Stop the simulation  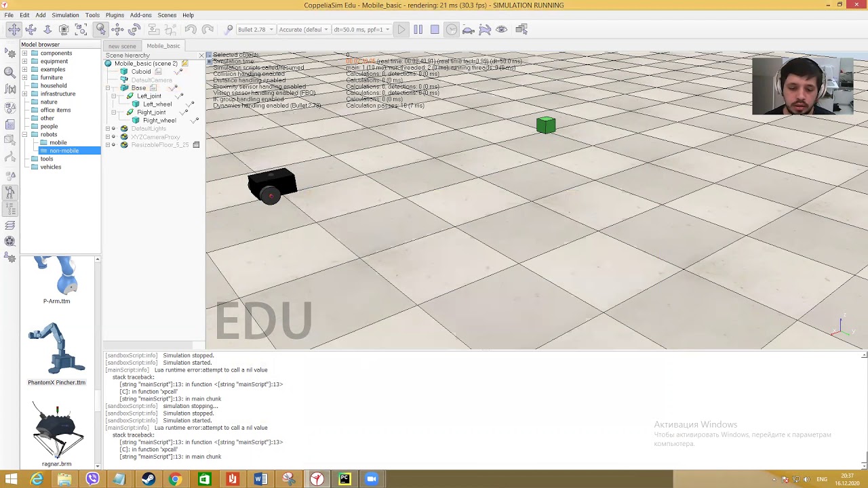[435, 29]
